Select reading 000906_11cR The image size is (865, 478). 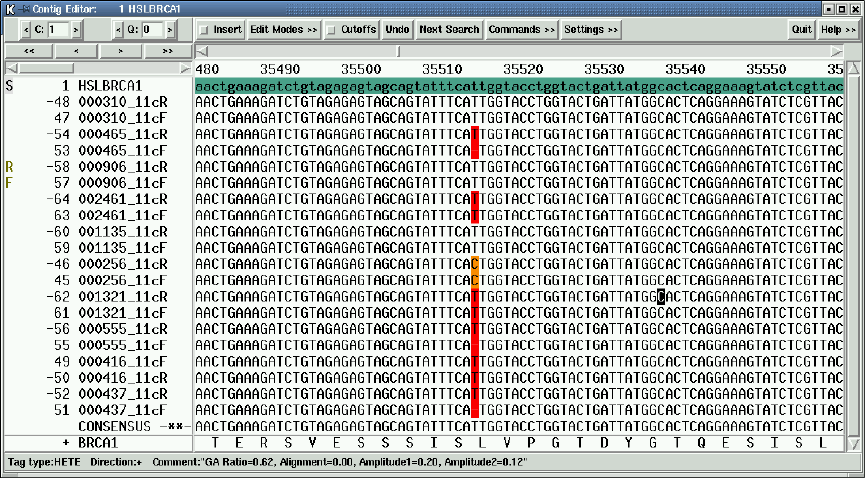click(122, 167)
